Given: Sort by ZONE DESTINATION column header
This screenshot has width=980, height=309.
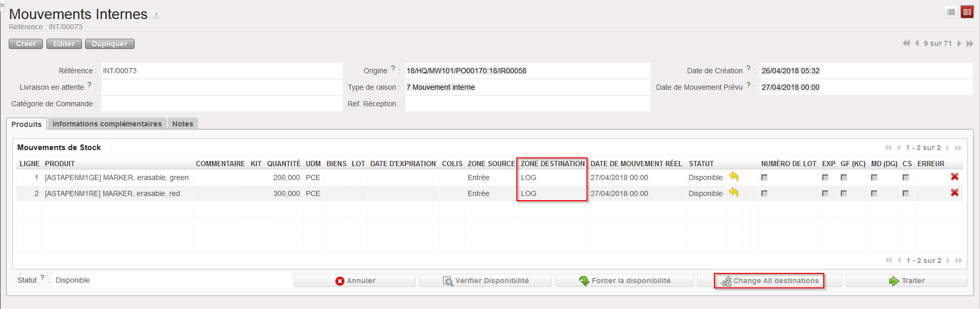Looking at the screenshot, I should [553, 164].
